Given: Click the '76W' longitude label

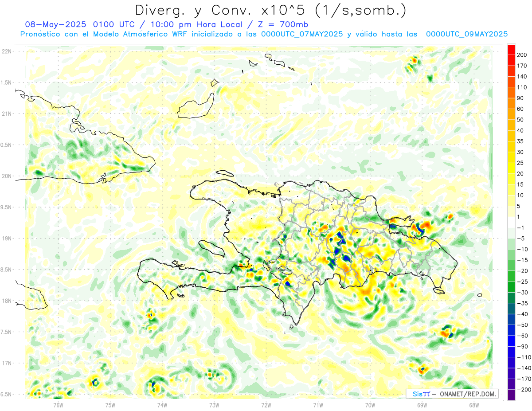Looking at the screenshot, I should tap(58, 404).
